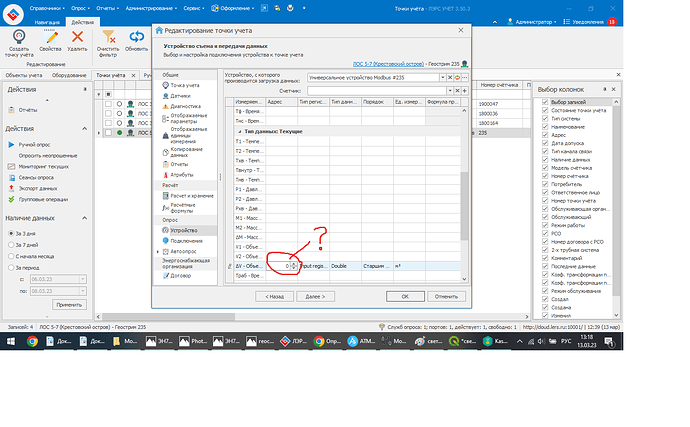Open the Отображаемые единицы измерения page
Viewport: 690px width, 427px height.
[188, 135]
